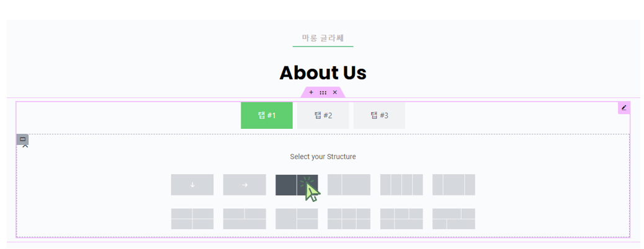Select the two-by-two grid structure

pyautogui.click(x=192, y=219)
